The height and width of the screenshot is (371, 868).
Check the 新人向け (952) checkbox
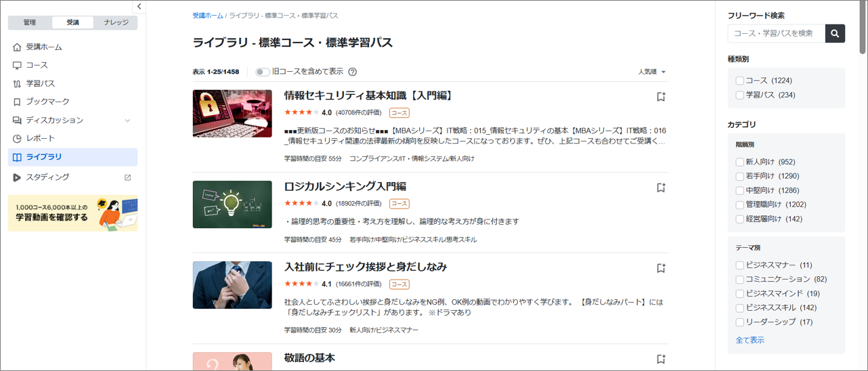739,162
